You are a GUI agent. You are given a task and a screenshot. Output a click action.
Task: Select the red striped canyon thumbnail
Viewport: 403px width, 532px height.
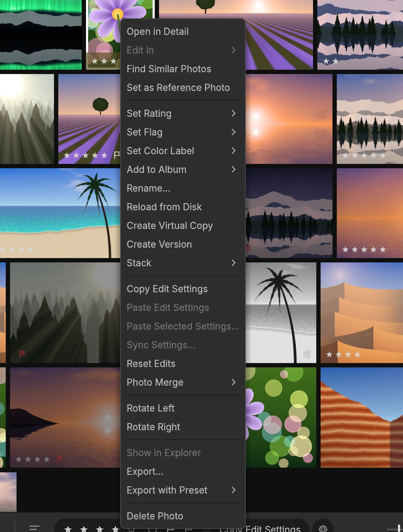[362, 417]
